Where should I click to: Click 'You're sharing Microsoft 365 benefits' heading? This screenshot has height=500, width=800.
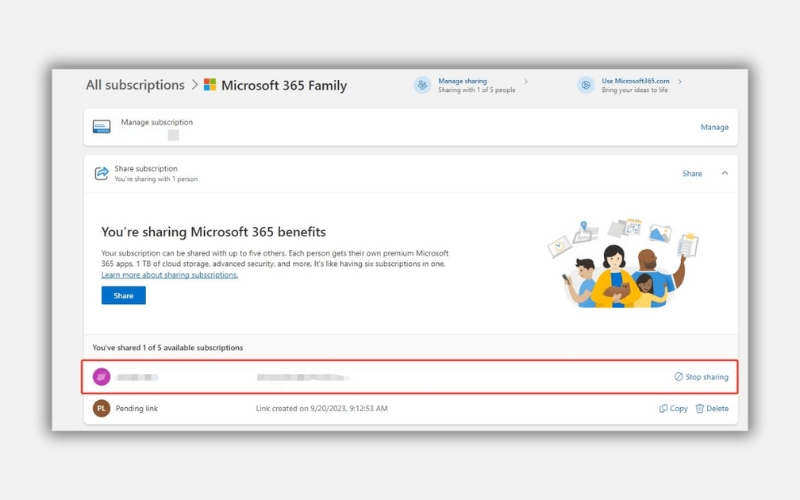(213, 232)
